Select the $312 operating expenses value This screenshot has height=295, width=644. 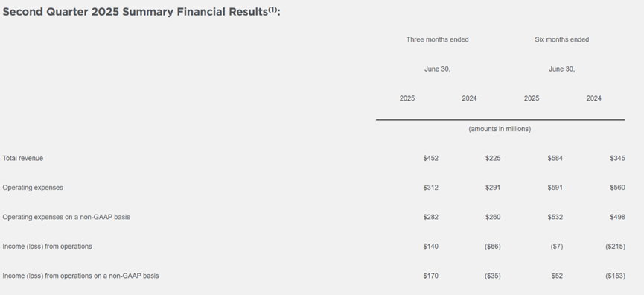pyautogui.click(x=431, y=188)
